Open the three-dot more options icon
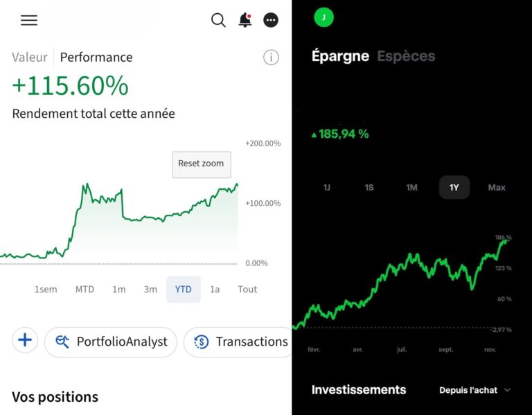Image resolution: width=532 pixels, height=415 pixels. [x=271, y=20]
